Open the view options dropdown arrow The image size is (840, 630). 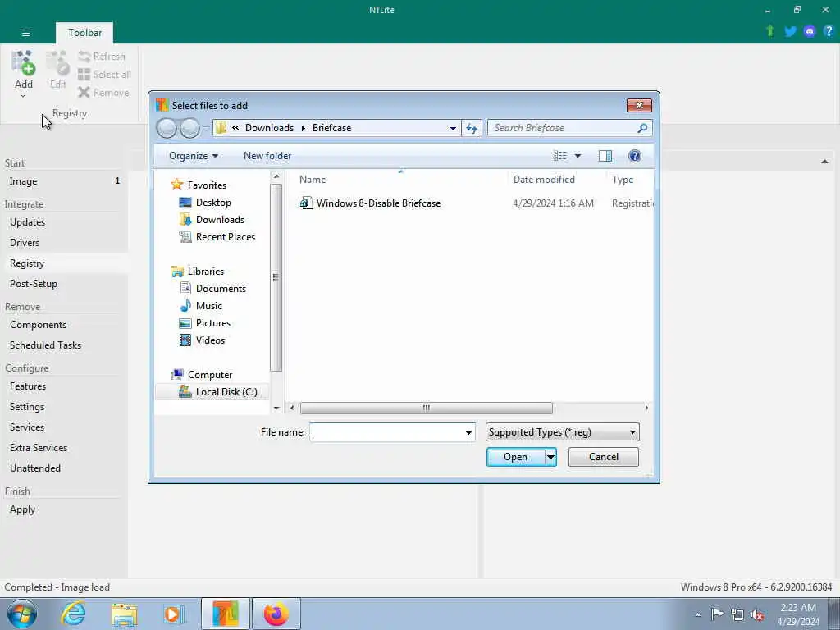pos(577,155)
